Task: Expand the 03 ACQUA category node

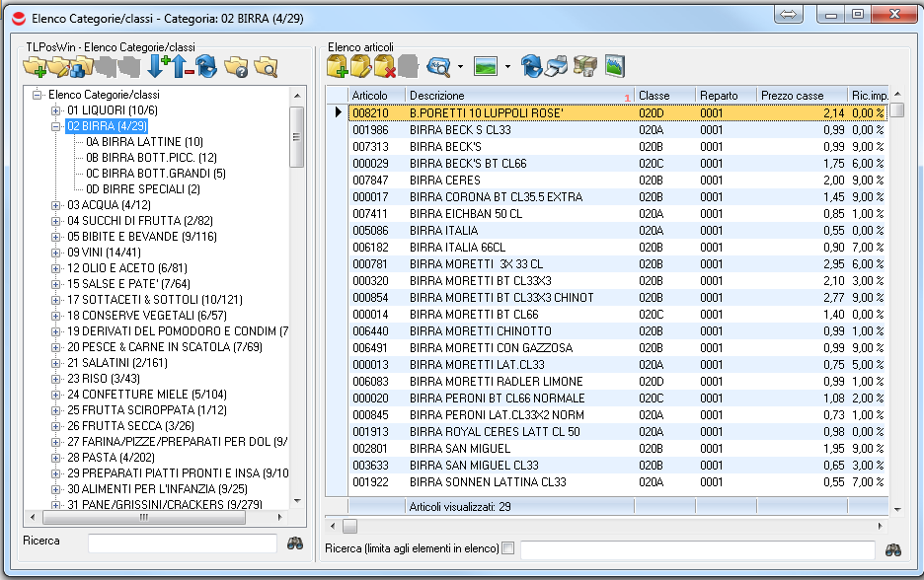Action: 56,205
